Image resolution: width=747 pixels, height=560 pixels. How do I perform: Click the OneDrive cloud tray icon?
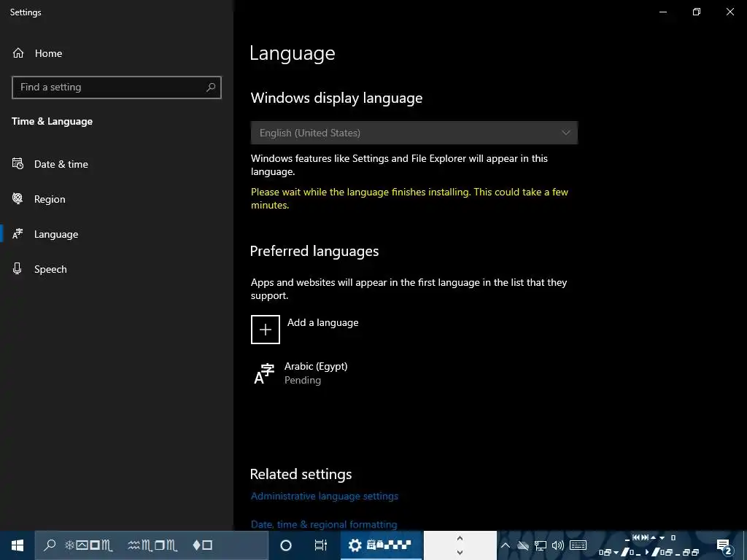click(523, 545)
